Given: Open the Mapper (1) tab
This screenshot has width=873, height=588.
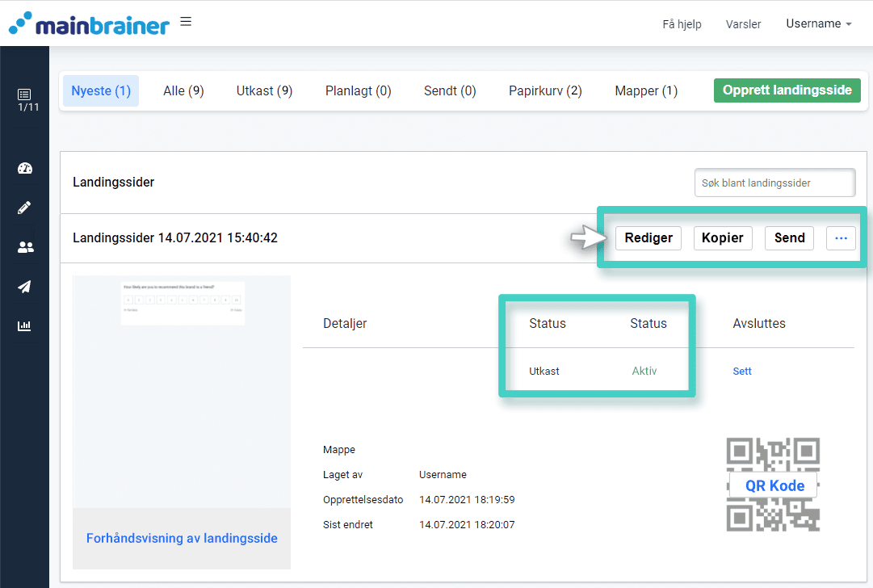Looking at the screenshot, I should pyautogui.click(x=646, y=91).
